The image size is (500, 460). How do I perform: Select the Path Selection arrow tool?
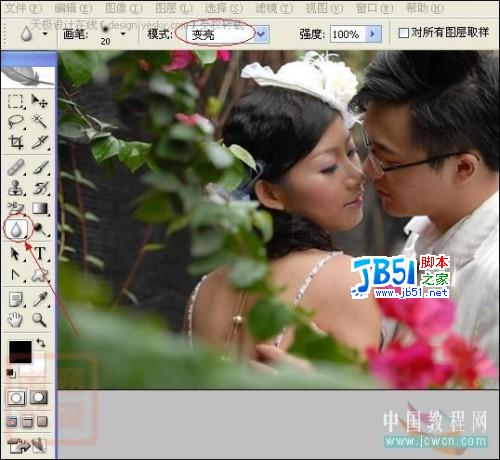tap(15, 254)
